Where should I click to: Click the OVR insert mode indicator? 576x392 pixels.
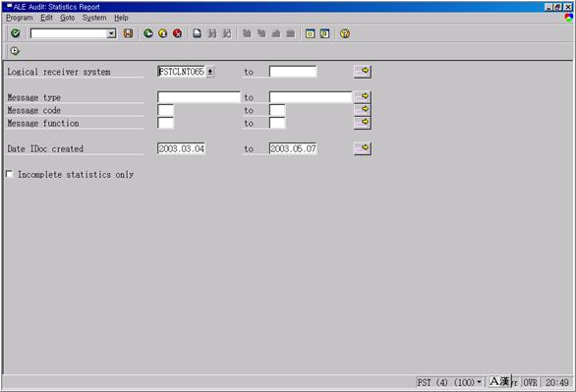click(x=530, y=382)
